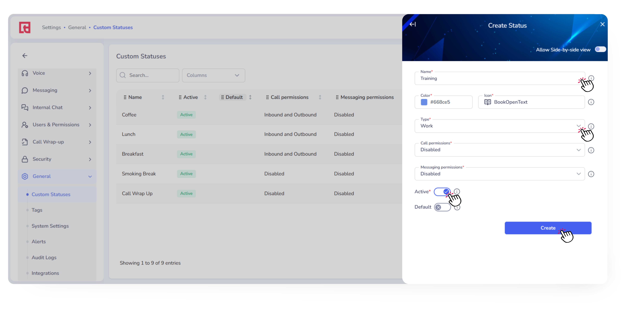Click the Create button
This screenshot has width=644, height=309.
pos(548,228)
